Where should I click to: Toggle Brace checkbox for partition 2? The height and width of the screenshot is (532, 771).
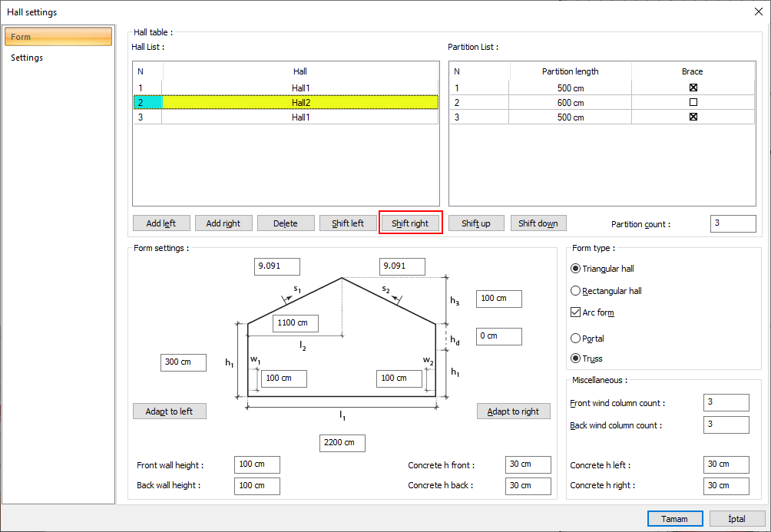click(x=693, y=102)
